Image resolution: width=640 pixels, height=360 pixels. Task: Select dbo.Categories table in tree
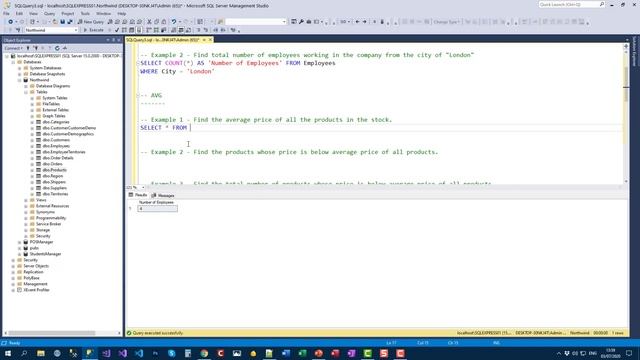tap(56, 122)
